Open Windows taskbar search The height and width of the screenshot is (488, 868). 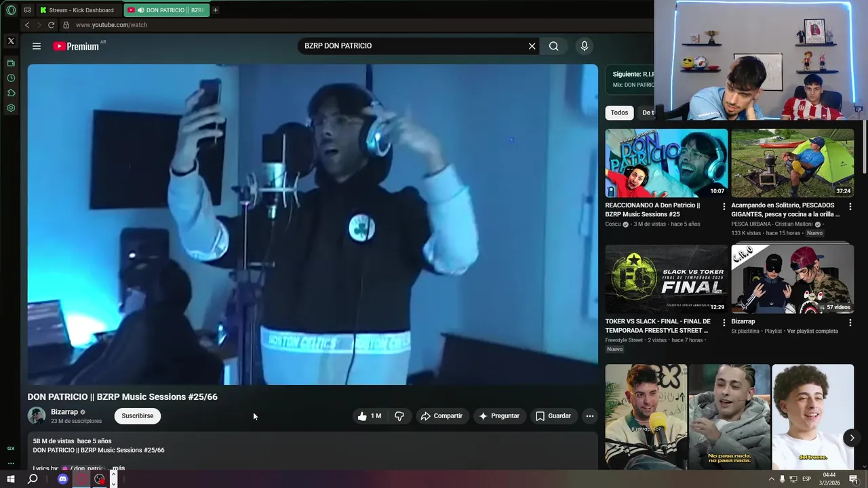(33, 479)
